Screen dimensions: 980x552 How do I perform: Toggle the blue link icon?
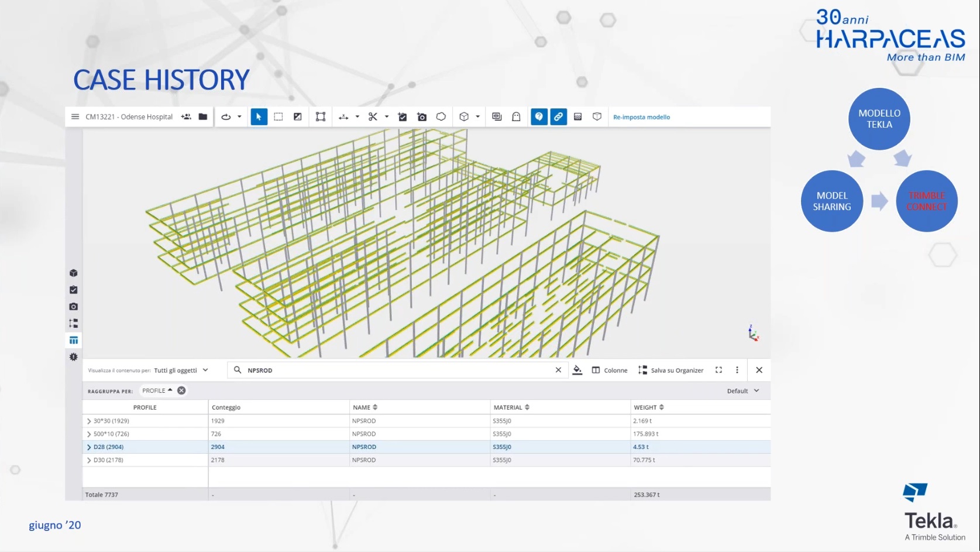[558, 116]
